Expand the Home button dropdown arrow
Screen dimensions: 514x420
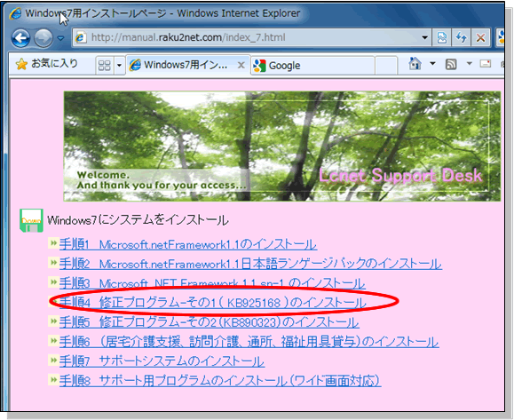[432, 63]
